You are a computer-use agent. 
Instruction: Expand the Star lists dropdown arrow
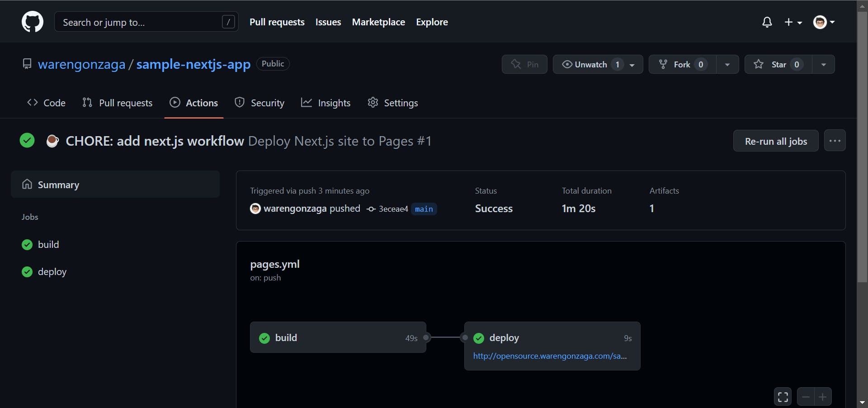point(824,64)
